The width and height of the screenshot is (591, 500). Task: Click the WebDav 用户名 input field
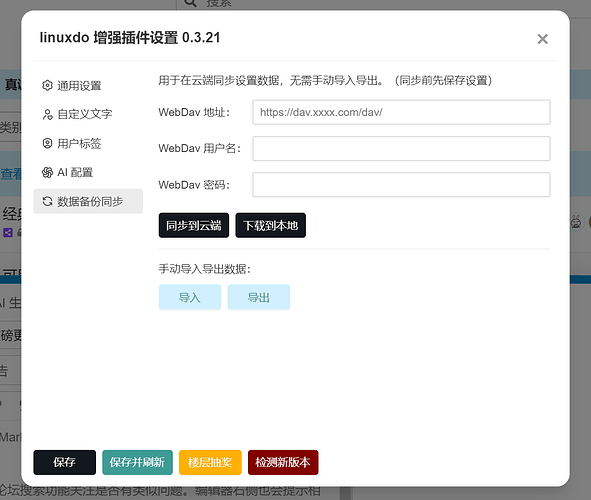(x=401, y=148)
